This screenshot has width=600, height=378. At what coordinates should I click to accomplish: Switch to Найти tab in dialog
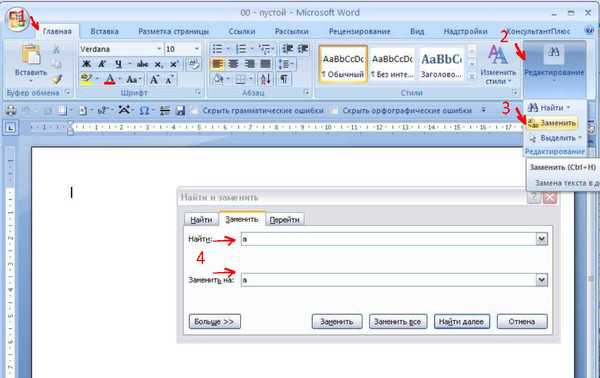point(201,220)
